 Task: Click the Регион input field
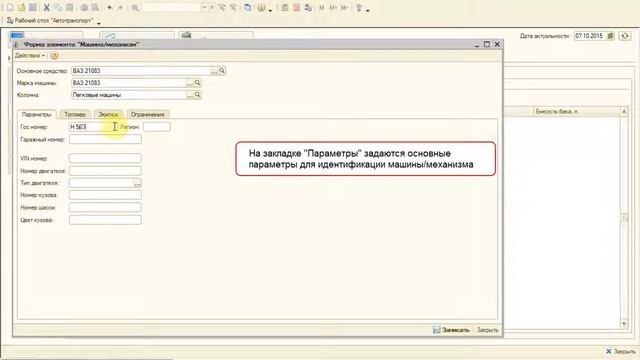point(157,127)
